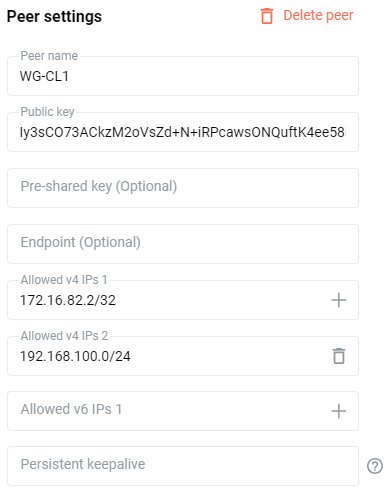Select the Pre-shared key (Optional) field

tap(183, 188)
